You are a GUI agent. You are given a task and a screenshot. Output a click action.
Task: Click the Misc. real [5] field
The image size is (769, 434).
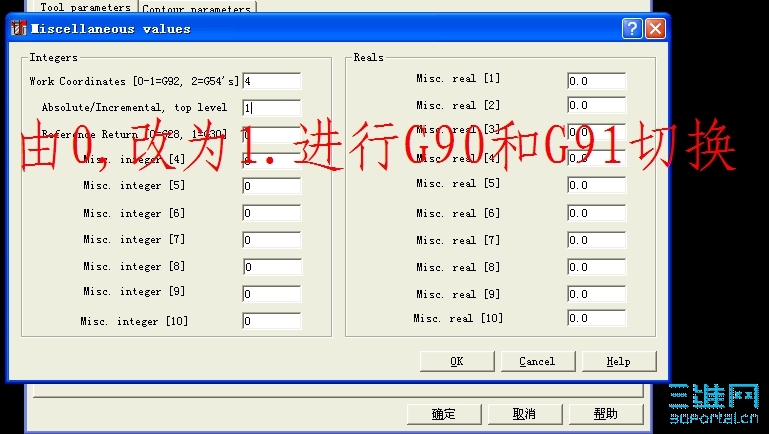coord(596,185)
